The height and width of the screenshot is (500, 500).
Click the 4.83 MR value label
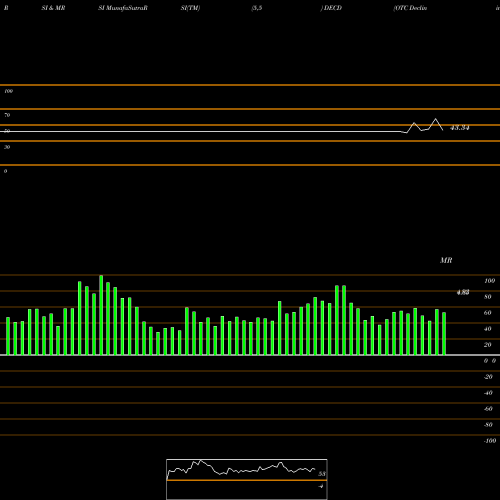point(463,292)
